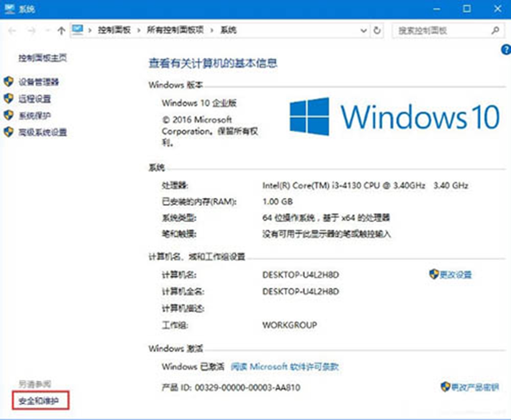Go to 控制面板 in breadcrumb path

click(114, 31)
